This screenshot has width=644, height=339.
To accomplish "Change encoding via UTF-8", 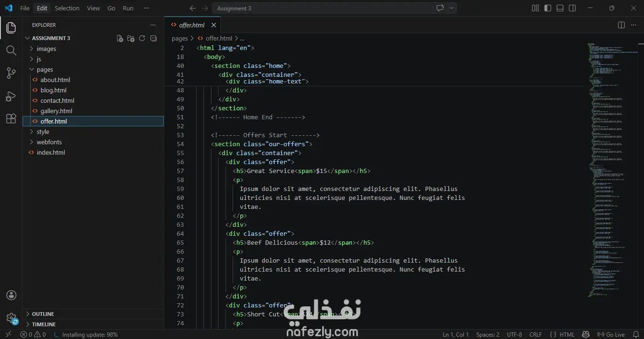I will [514, 334].
